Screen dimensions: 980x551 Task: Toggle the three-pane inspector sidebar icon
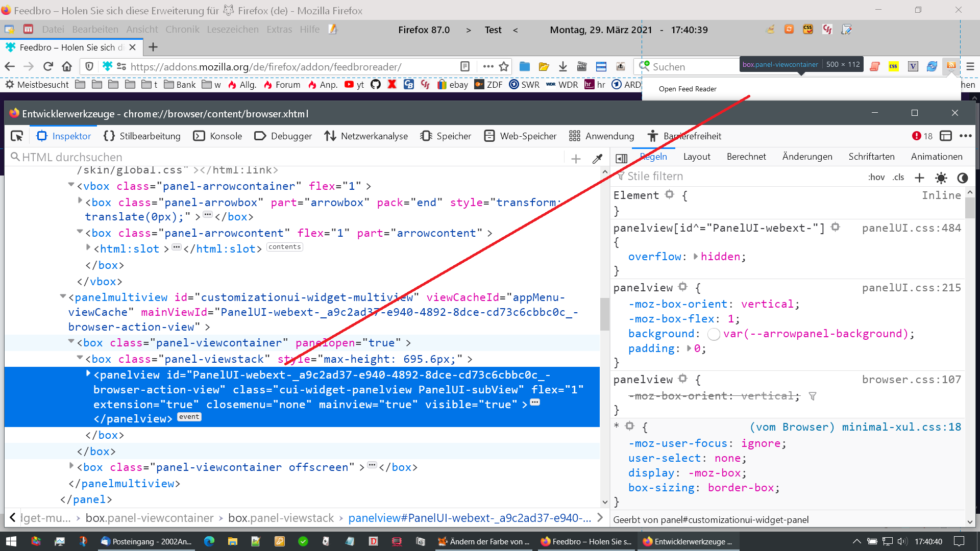point(621,158)
